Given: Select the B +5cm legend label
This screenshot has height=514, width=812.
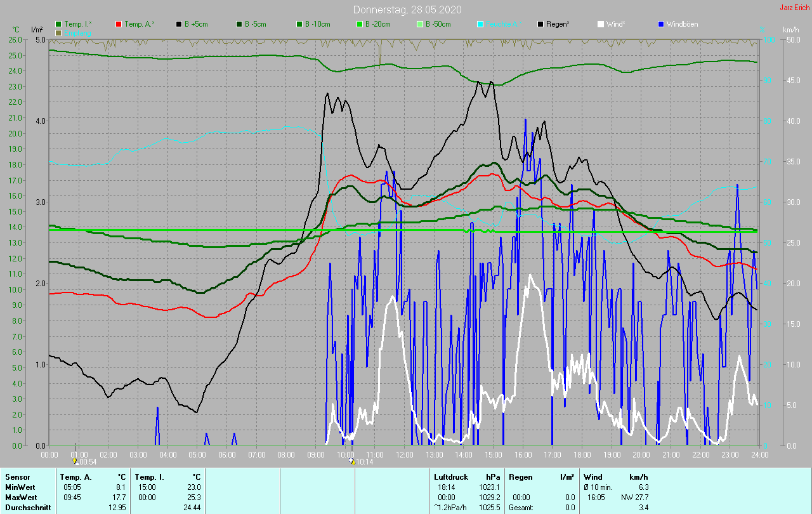Looking at the screenshot, I should [x=196, y=24].
